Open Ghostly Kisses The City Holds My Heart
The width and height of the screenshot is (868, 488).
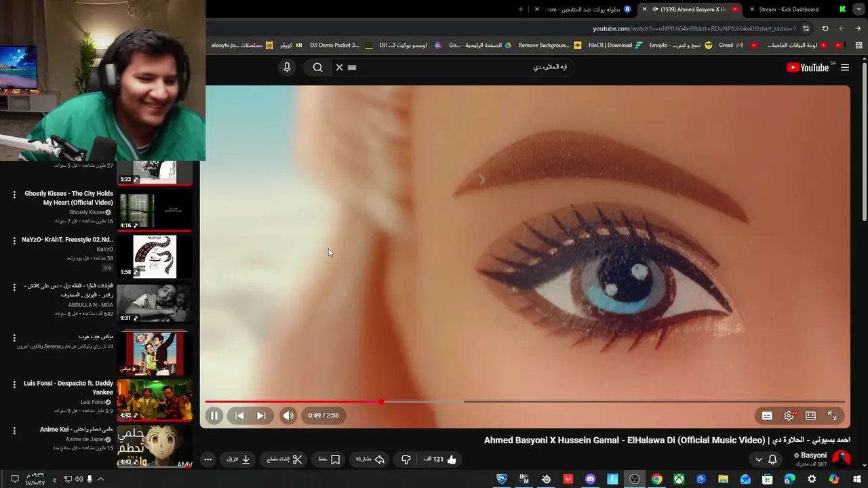pos(68,198)
